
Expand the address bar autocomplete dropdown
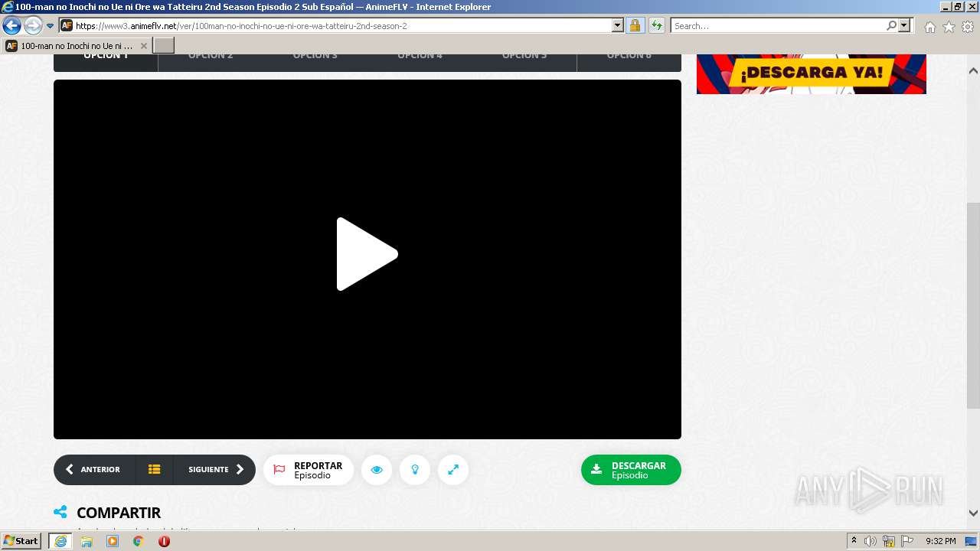pos(618,26)
